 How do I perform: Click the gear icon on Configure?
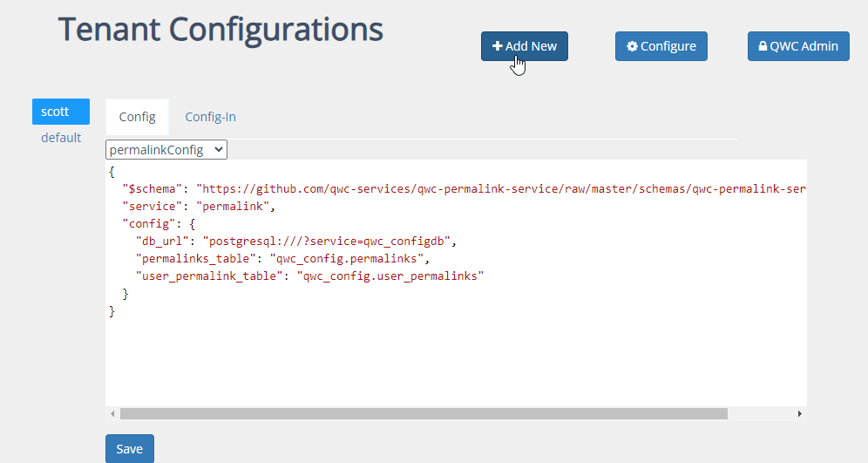(632, 46)
